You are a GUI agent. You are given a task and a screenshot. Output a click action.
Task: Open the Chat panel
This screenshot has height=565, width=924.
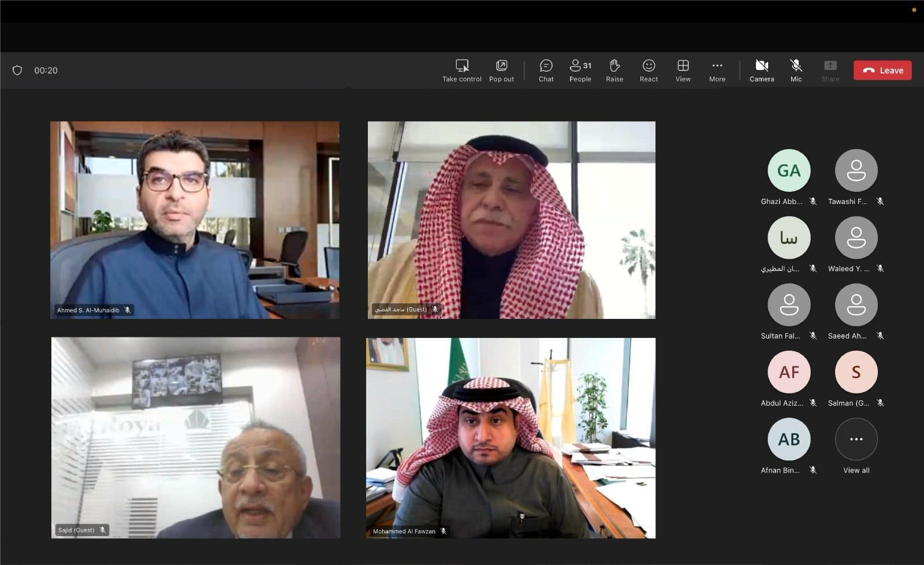546,66
